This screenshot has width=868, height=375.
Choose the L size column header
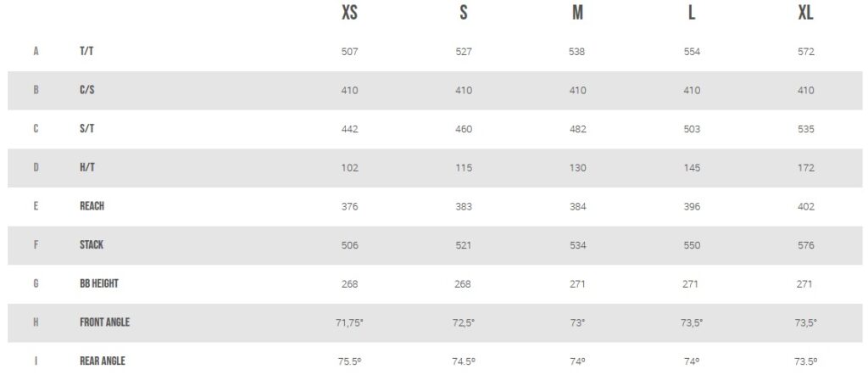[692, 14]
